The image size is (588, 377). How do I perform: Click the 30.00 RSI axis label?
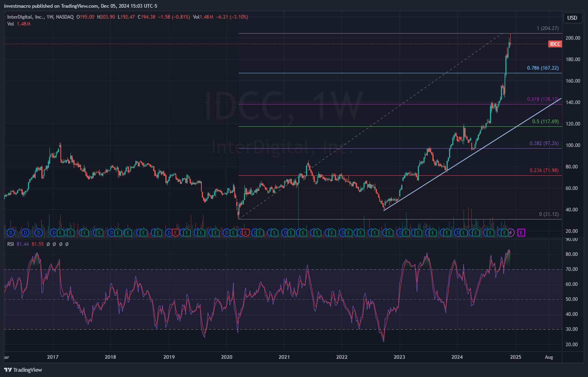pos(572,329)
